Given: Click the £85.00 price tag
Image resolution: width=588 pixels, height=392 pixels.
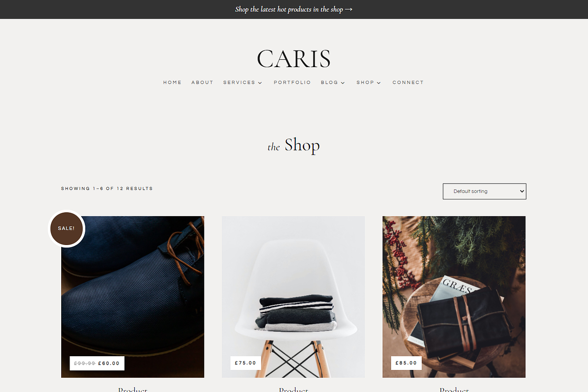Looking at the screenshot, I should coord(406,363).
